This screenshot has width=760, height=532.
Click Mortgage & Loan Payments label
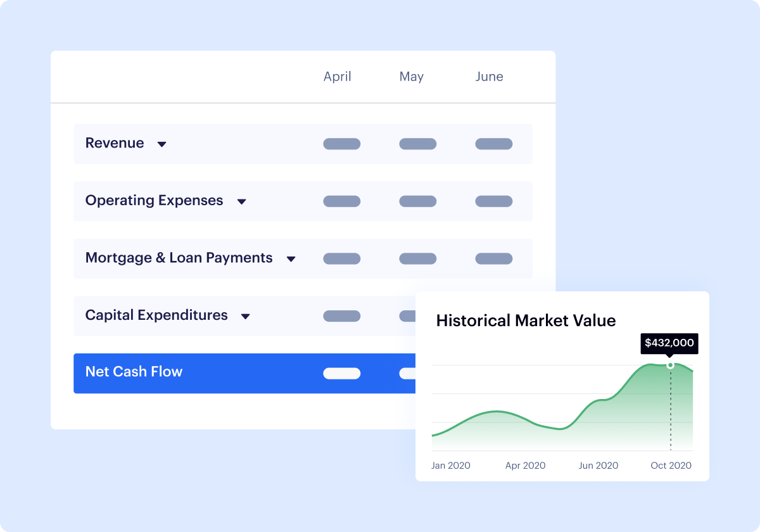179,258
